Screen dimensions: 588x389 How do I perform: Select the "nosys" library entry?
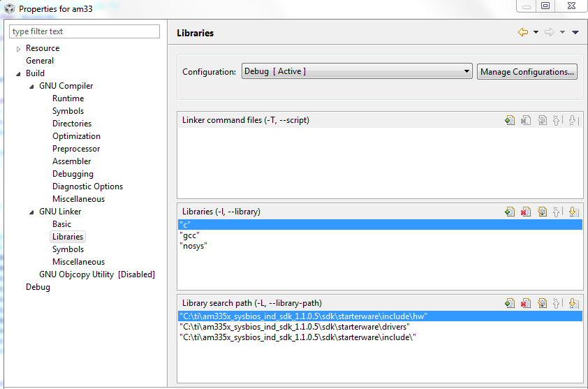[381, 246]
